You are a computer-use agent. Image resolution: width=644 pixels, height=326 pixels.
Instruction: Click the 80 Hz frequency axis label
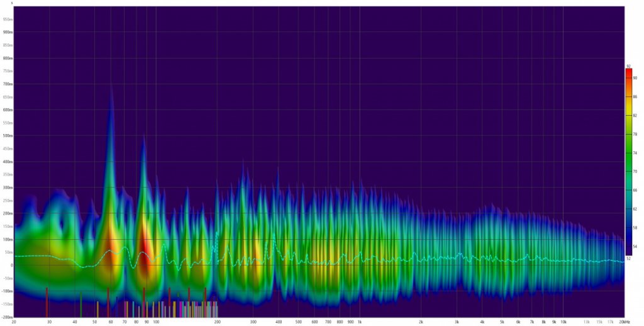click(136, 322)
